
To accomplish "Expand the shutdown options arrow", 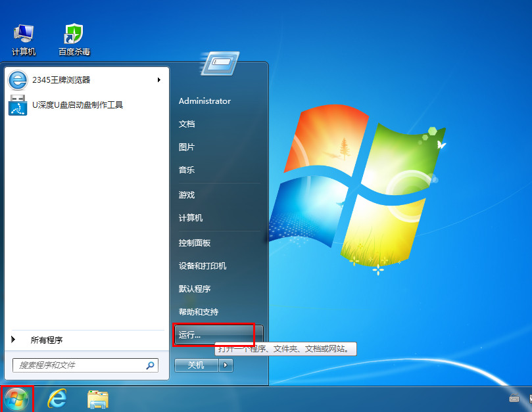I will tap(226, 365).
